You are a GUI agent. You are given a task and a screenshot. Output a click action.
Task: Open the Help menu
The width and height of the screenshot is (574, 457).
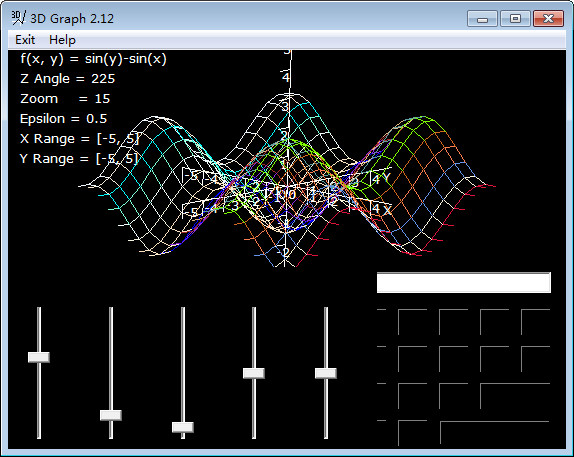[62, 40]
